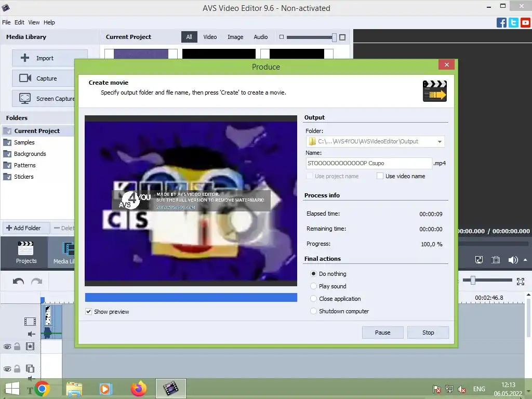Adjust the timeline zoom slider
Screen dimensions: 532x399
(472, 280)
